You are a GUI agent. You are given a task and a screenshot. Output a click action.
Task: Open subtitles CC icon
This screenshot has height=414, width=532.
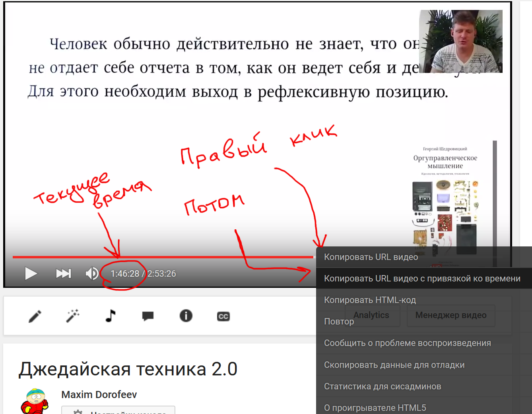click(x=223, y=316)
